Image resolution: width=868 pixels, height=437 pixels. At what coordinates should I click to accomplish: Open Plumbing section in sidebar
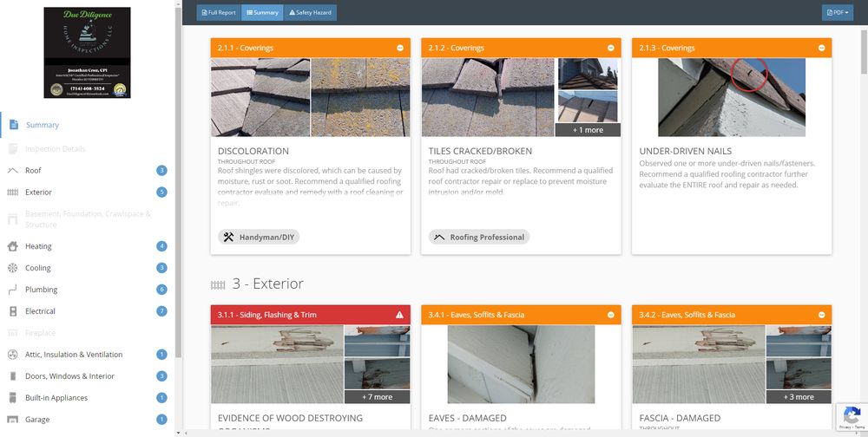click(x=88, y=290)
